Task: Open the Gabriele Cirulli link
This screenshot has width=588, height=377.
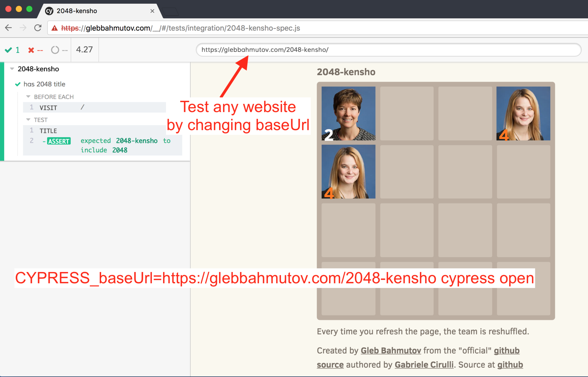Action: click(424, 365)
